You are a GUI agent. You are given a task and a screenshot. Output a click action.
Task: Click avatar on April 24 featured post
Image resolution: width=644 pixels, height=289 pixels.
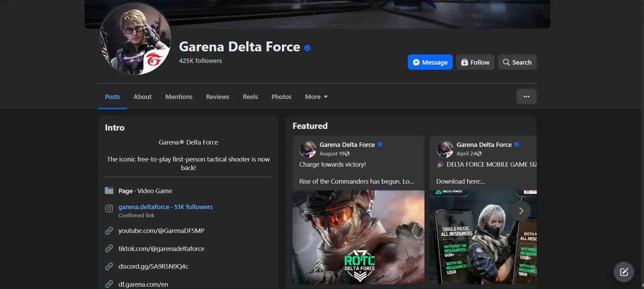pos(445,149)
